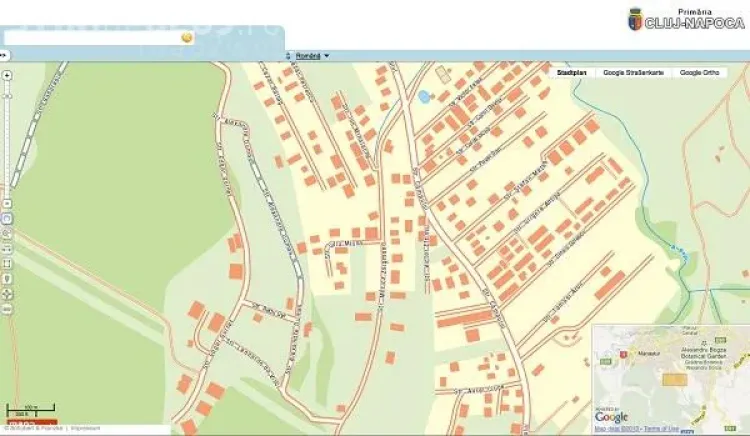Click the orange search button icon
This screenshot has width=750, height=436.
click(186, 37)
